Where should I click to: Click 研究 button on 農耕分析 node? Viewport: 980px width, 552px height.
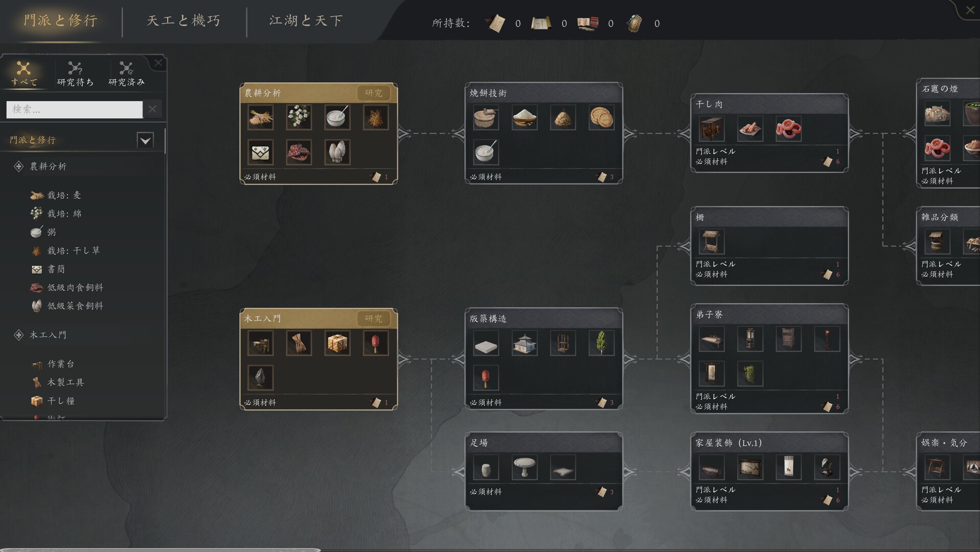click(374, 93)
